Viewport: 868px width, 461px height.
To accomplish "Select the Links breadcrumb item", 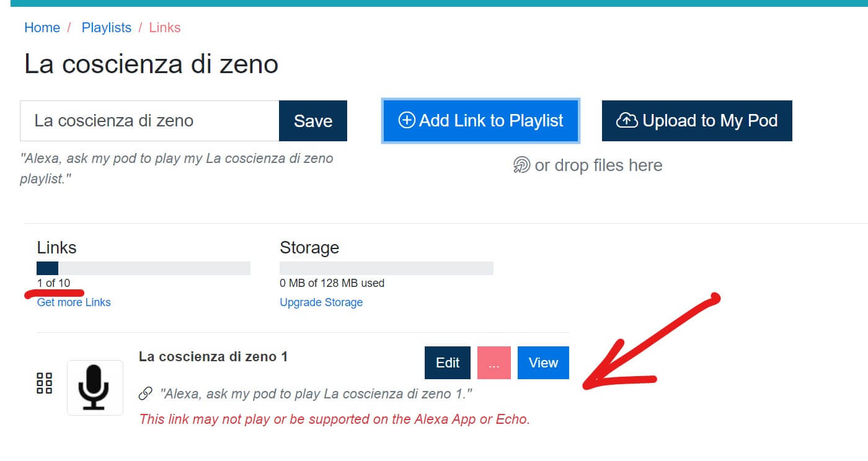I will pyautogui.click(x=165, y=28).
